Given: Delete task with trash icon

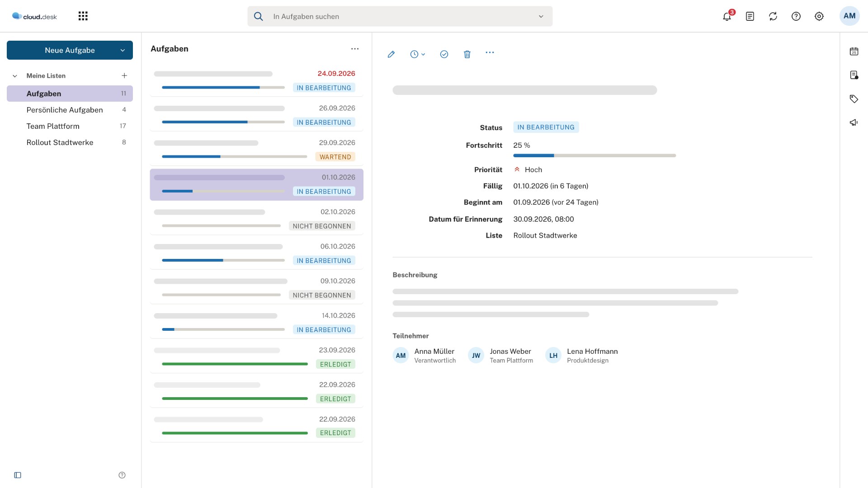Looking at the screenshot, I should (467, 54).
